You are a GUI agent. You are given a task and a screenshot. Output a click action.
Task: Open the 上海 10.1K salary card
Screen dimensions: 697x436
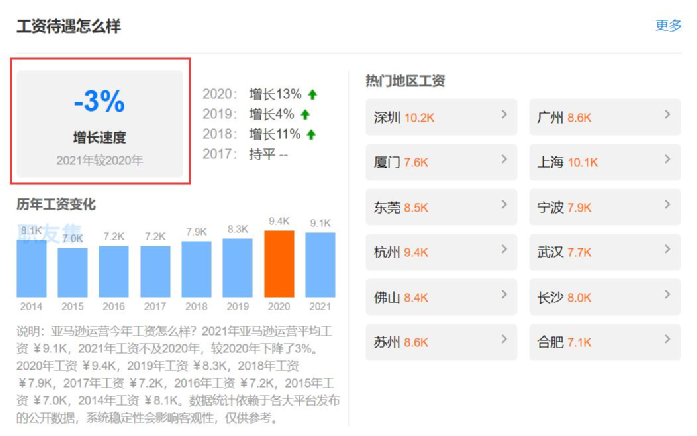click(x=605, y=162)
